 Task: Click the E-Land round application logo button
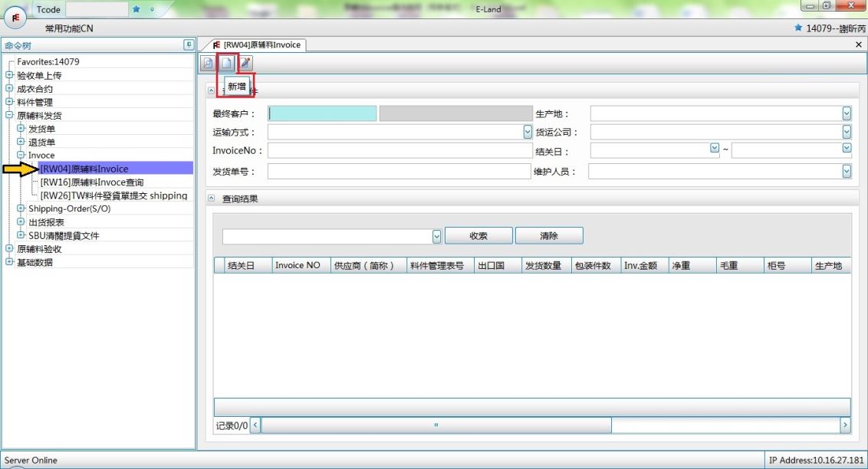click(15, 15)
